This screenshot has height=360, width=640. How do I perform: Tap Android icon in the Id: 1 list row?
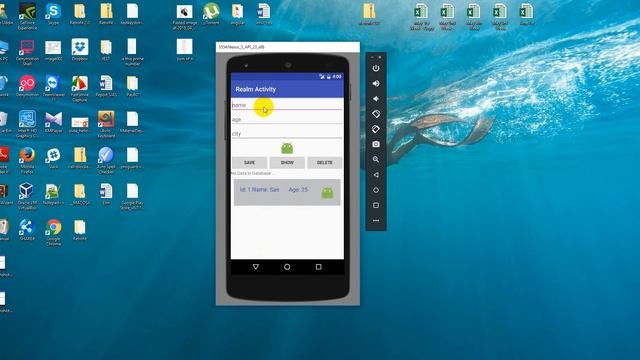(327, 193)
